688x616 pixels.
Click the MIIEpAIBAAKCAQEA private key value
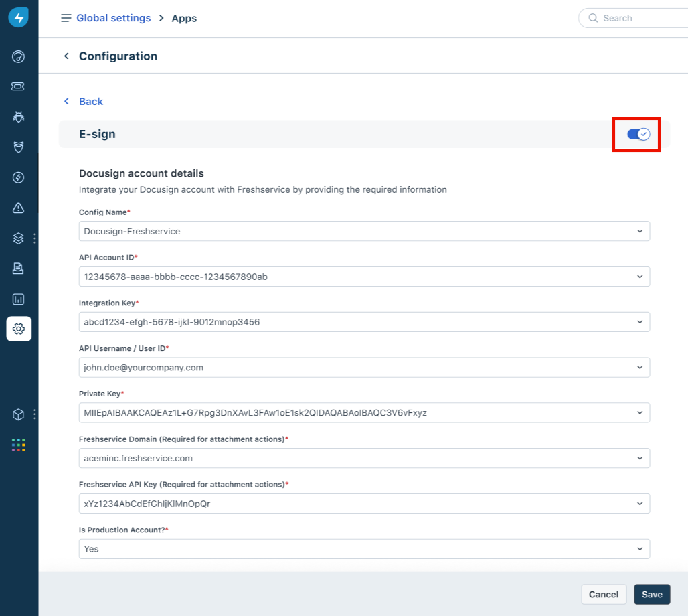tap(256, 412)
